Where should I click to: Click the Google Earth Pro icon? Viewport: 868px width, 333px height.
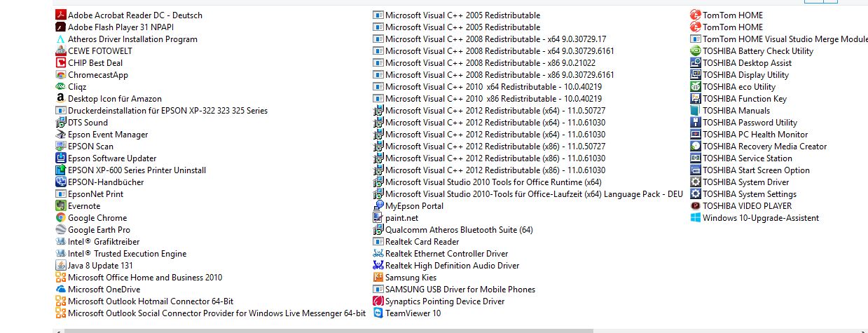(61, 229)
